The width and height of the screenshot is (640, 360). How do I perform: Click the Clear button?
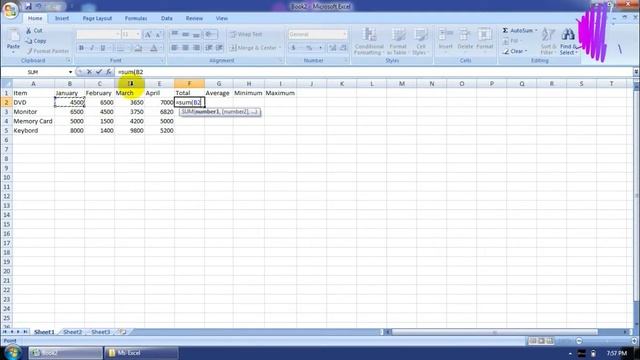[515, 51]
